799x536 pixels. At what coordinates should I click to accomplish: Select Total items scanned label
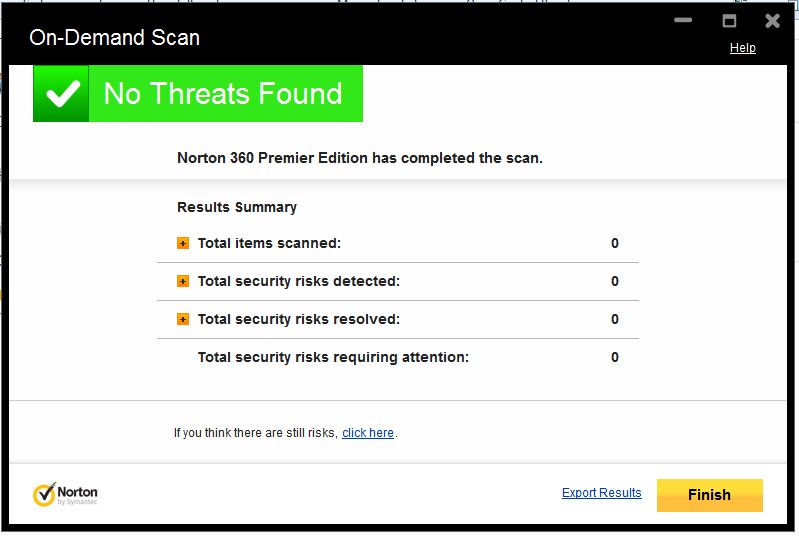(269, 243)
